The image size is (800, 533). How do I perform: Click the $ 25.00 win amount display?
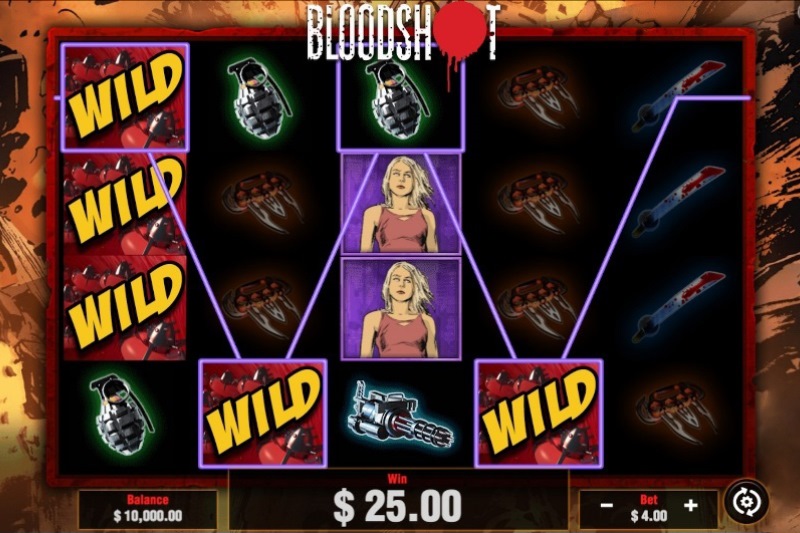pyautogui.click(x=397, y=506)
